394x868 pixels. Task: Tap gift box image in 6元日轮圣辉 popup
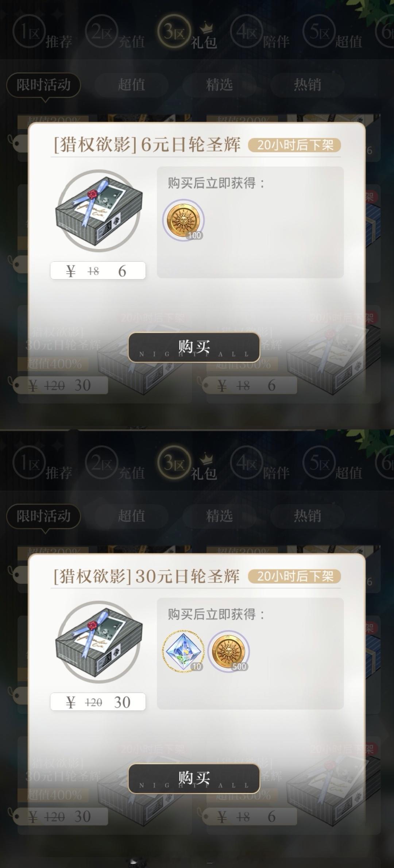[x=99, y=211]
